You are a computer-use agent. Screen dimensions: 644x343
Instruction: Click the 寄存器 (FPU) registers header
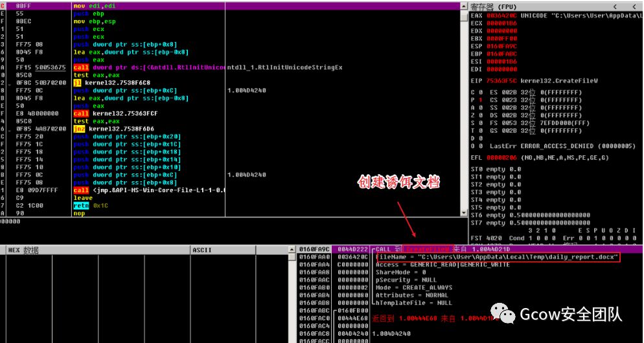coord(494,7)
